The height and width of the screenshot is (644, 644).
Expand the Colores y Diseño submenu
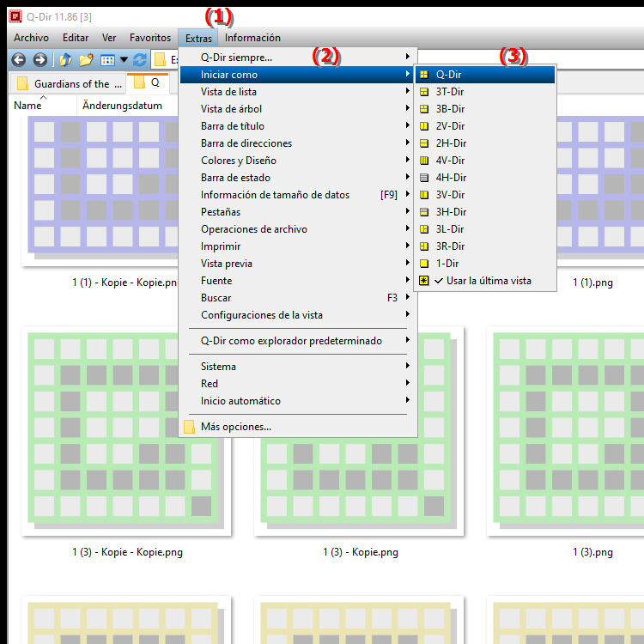point(407,160)
